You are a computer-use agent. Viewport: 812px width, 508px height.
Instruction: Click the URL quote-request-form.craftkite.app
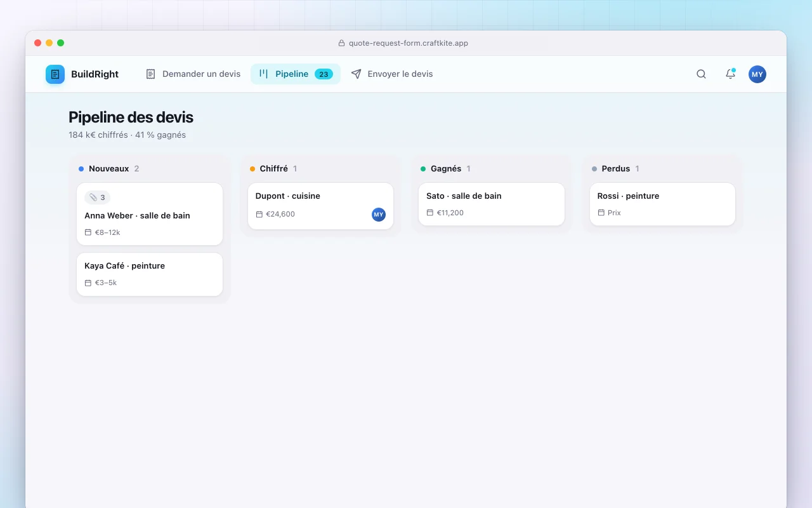click(x=409, y=43)
